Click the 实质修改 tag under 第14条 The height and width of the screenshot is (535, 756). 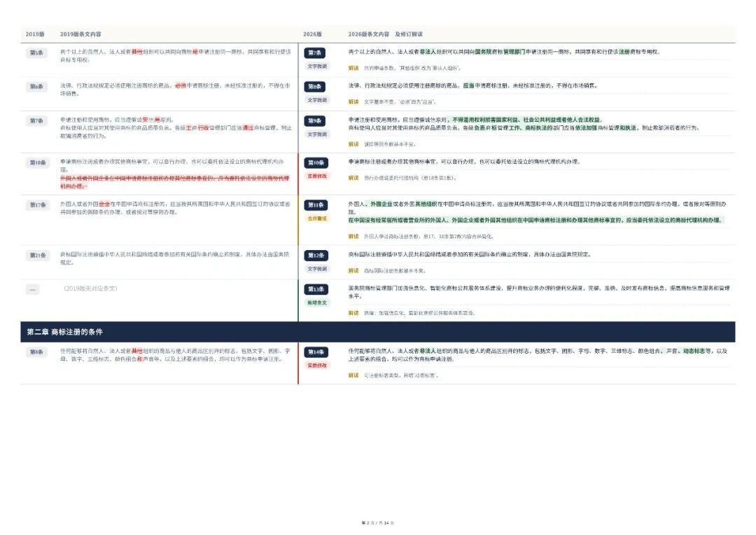[317, 366]
